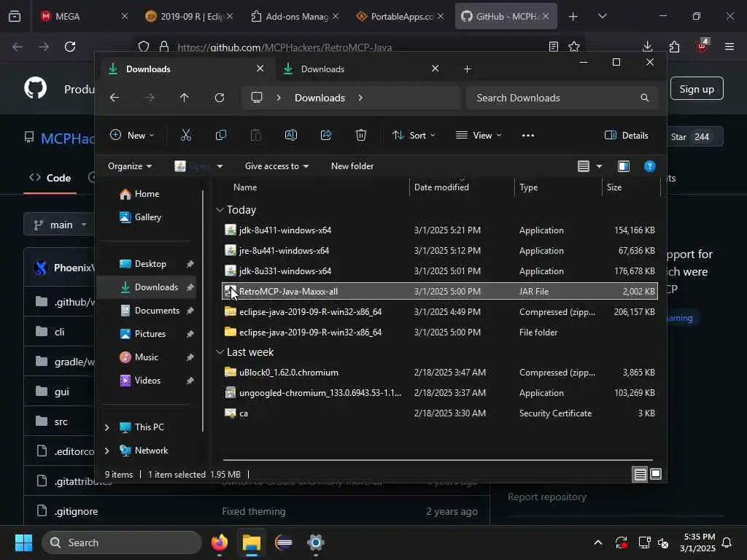Click Downloads in the address breadcrumb
Screen dimensions: 747x560
320,98
